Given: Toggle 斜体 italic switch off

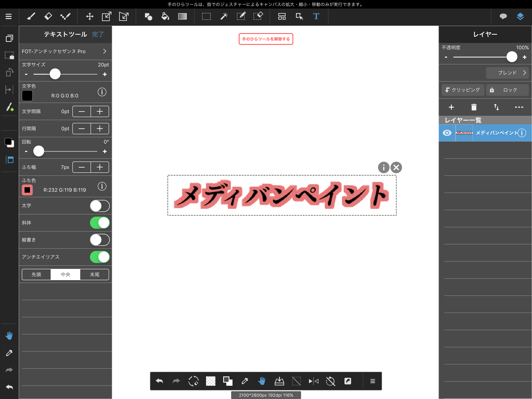Looking at the screenshot, I should 100,223.
